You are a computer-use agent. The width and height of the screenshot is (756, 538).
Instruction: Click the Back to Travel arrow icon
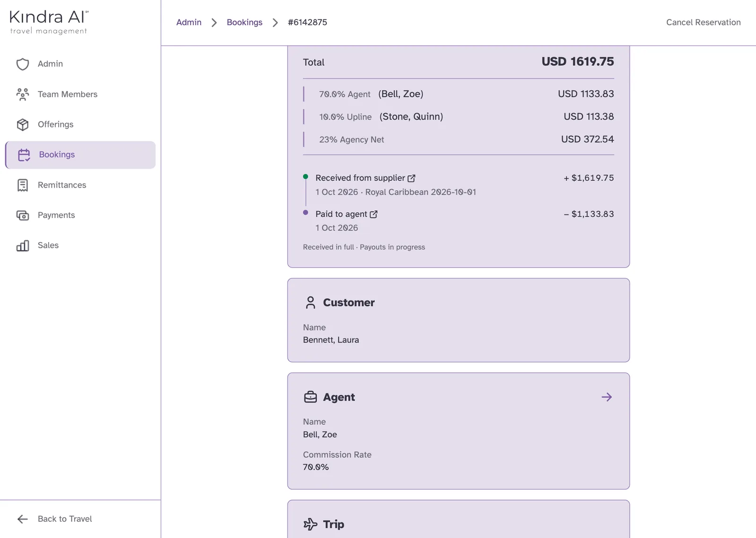(23, 519)
